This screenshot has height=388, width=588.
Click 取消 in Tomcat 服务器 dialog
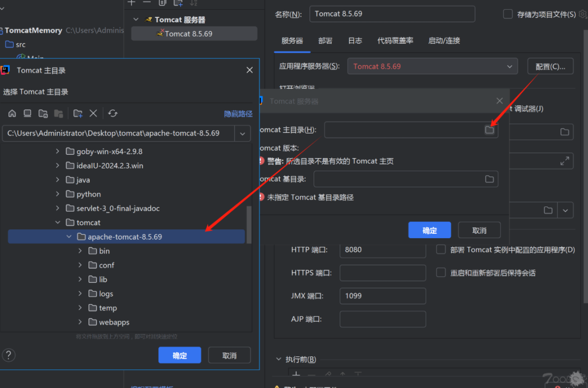(479, 230)
